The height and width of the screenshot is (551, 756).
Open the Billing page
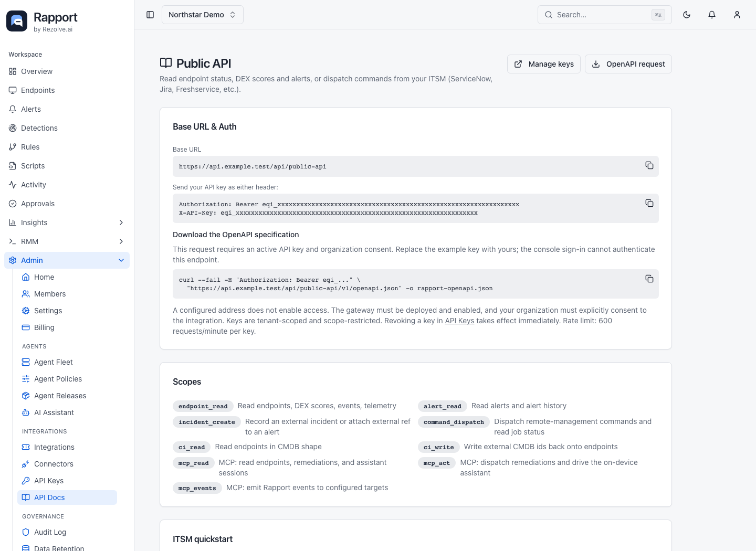(x=67, y=327)
